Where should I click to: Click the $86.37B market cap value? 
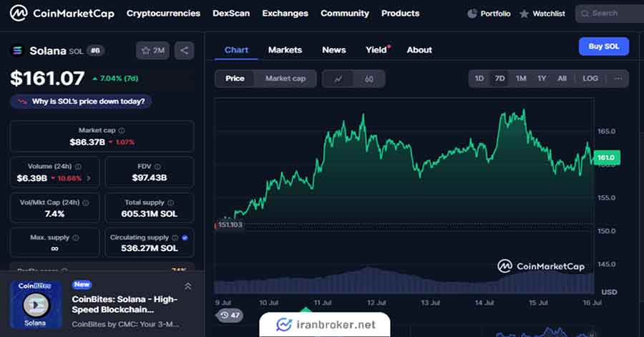(87, 142)
